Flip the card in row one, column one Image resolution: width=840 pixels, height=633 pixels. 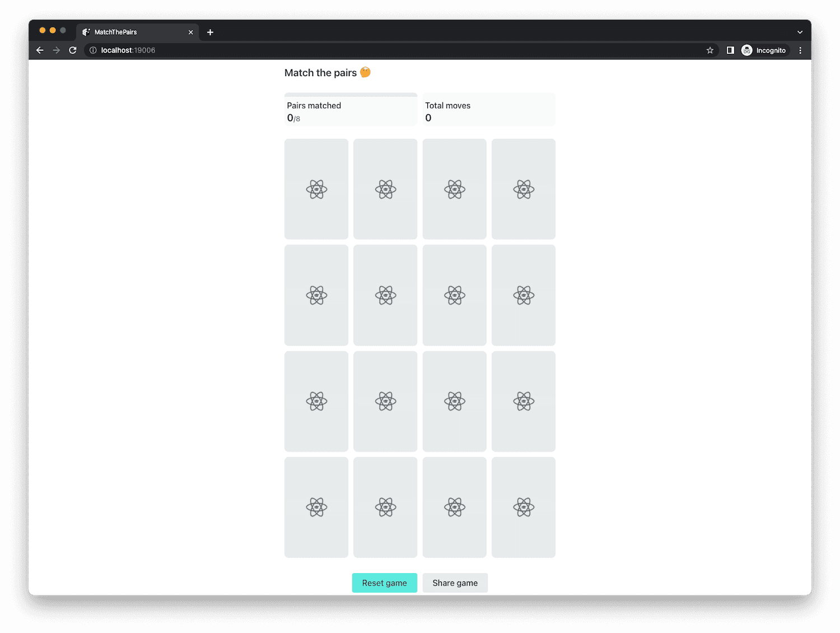click(316, 189)
